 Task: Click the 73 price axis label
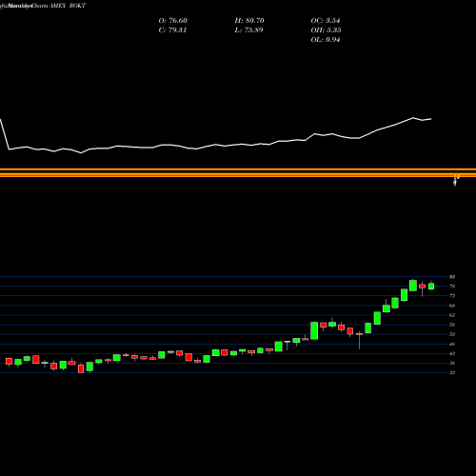[x=452, y=296]
